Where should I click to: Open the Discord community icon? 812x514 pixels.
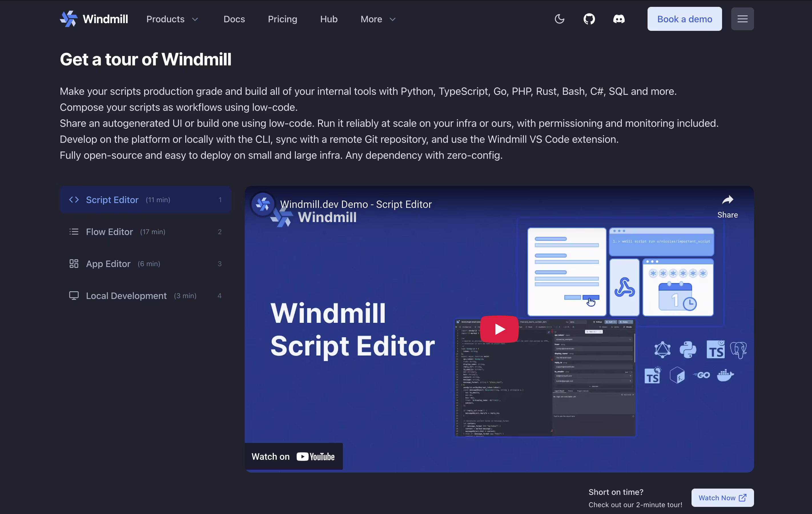(619, 19)
